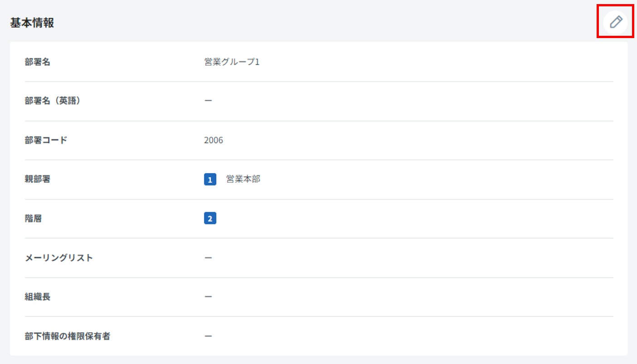
Task: Click the empty dash value for 組織長
Action: tap(208, 297)
